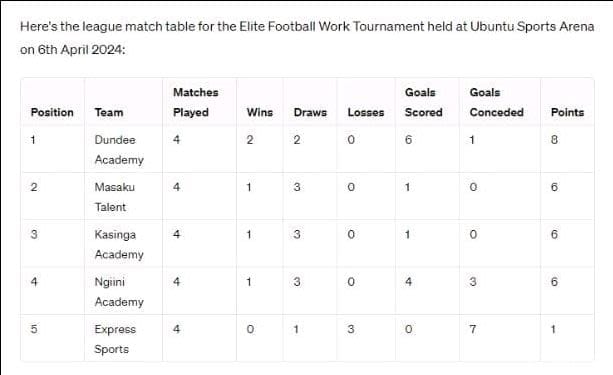Click the Dundee Academy team cell
Image resolution: width=613 pixels, height=375 pixels.
point(119,150)
